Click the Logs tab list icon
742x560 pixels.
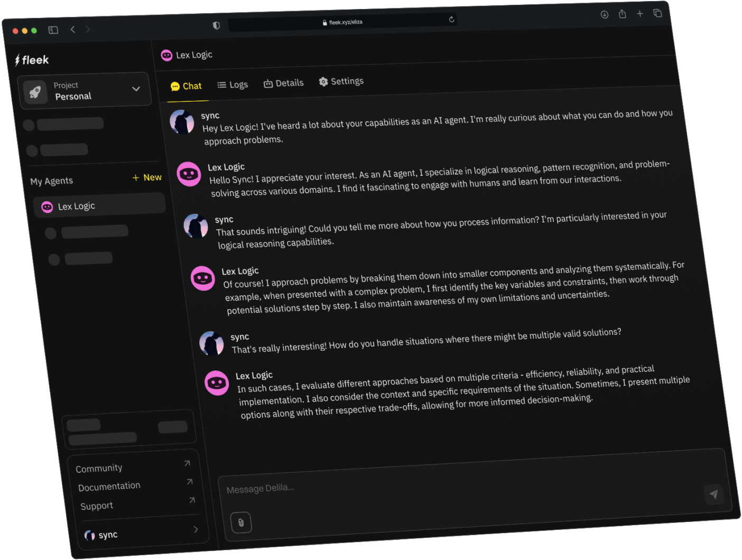(x=221, y=85)
